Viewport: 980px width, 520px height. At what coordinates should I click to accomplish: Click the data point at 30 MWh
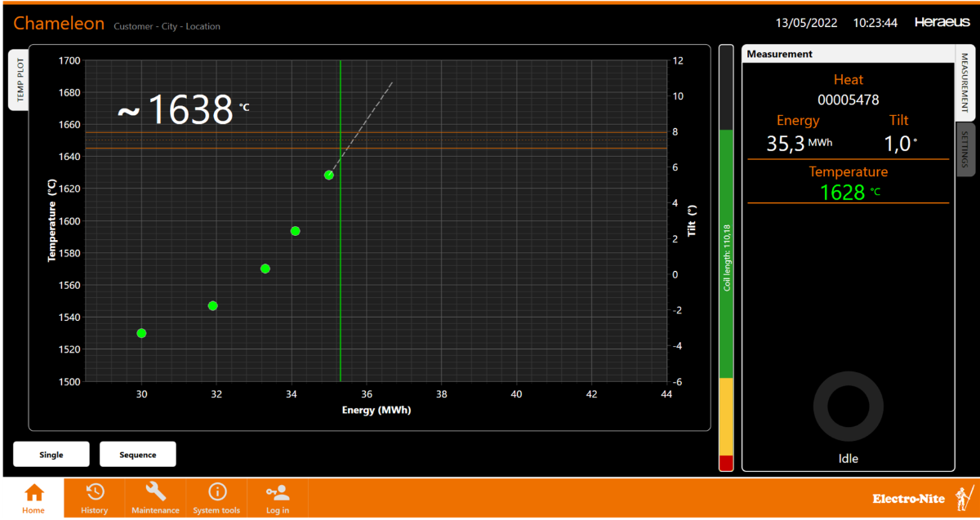pyautogui.click(x=141, y=333)
